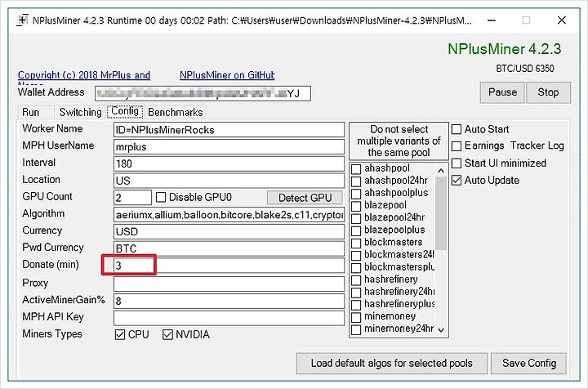
Task: Check the blockmastersplus pool
Action: point(356,268)
